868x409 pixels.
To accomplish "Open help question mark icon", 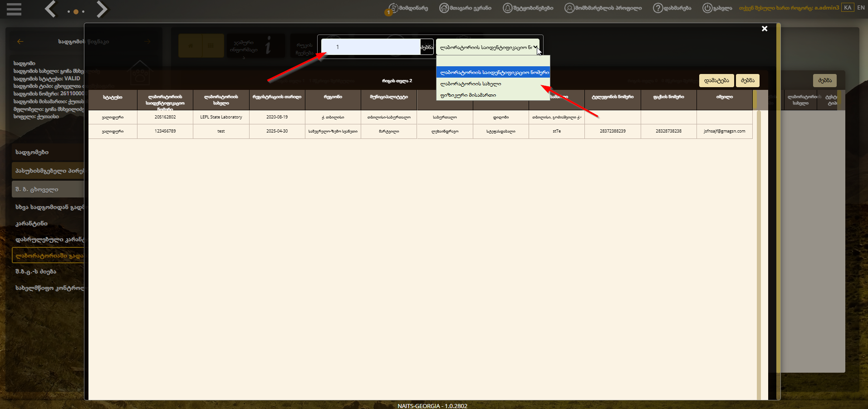I will click(658, 8).
